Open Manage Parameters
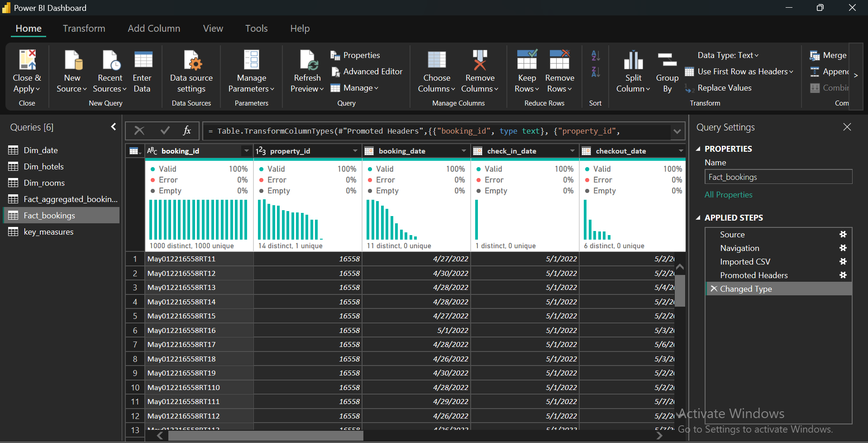The image size is (868, 443). point(252,72)
